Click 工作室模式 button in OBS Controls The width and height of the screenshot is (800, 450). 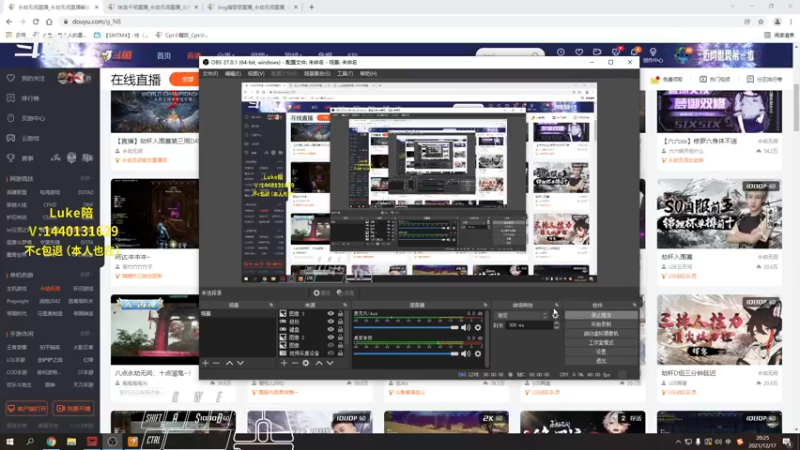(601, 343)
